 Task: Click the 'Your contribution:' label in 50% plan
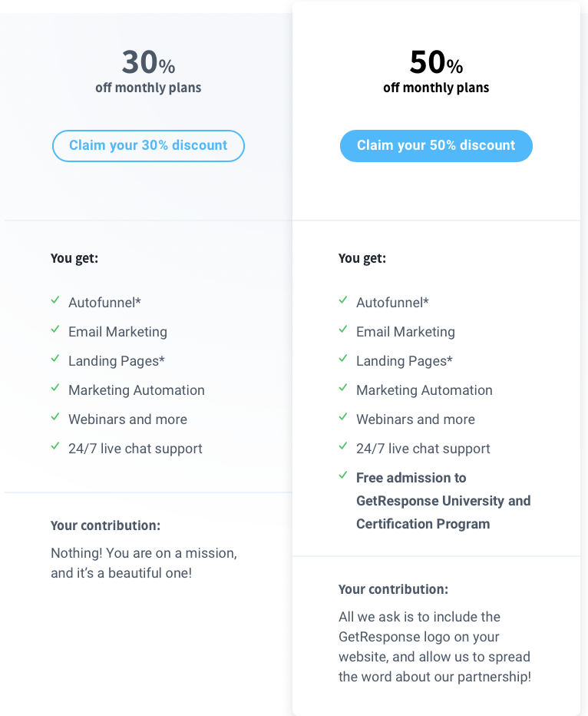pyautogui.click(x=393, y=589)
